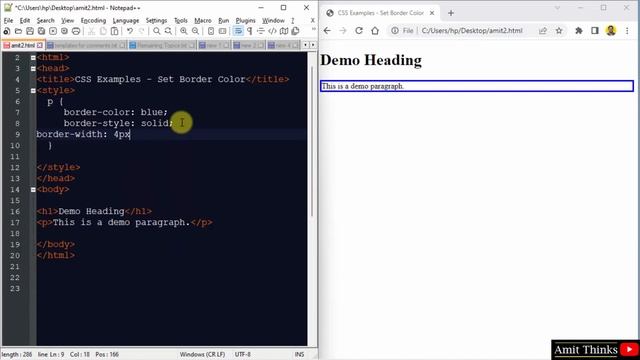This screenshot has width=640, height=360.
Task: Click Chrome's back arrow button
Action: (327, 31)
